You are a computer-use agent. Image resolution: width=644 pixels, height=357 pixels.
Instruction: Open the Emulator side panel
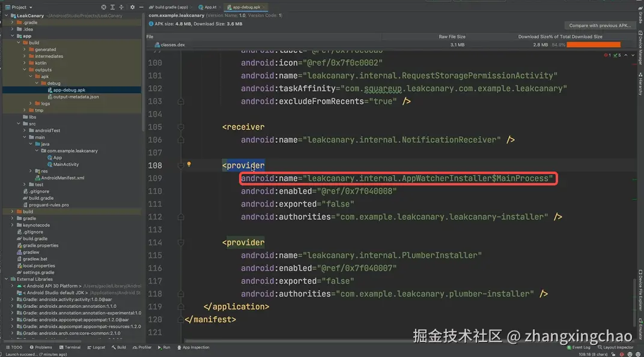[x=640, y=328]
